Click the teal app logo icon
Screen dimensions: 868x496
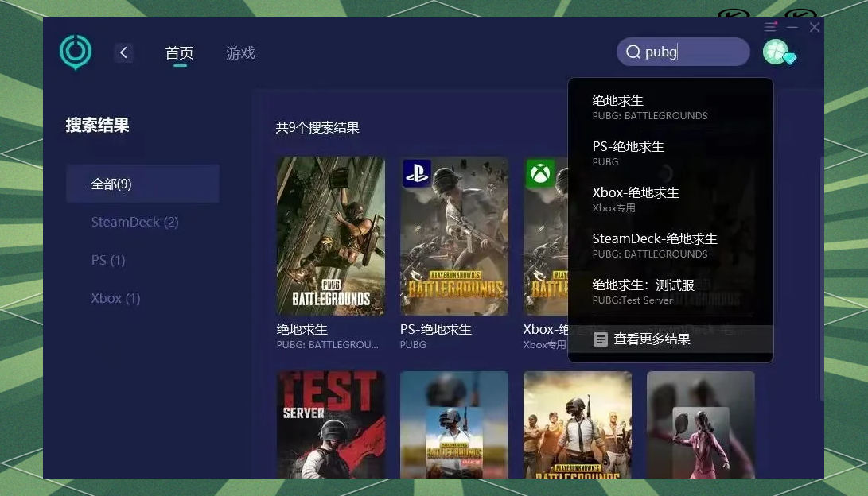point(76,52)
